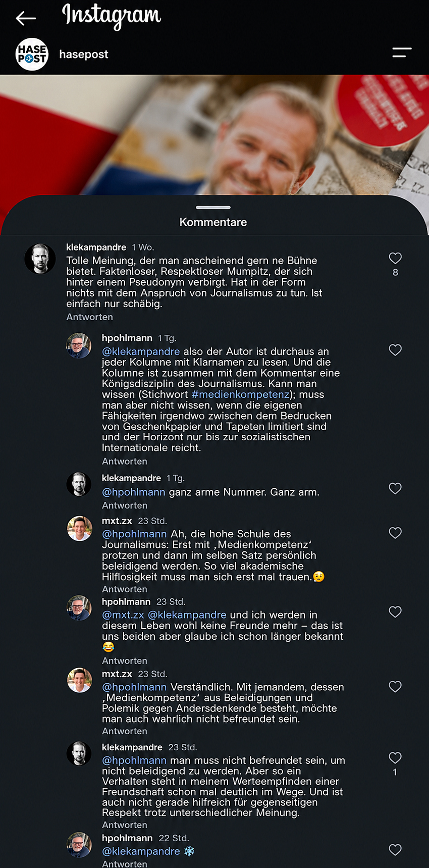Like hpohlmann's comment about Königsdisziplin
This screenshot has width=429, height=868.
tap(395, 350)
